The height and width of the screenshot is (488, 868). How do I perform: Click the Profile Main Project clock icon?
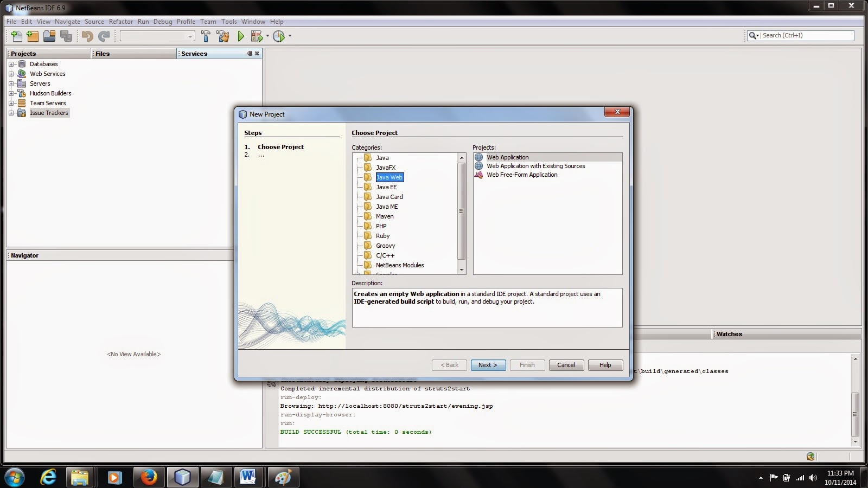(x=279, y=36)
